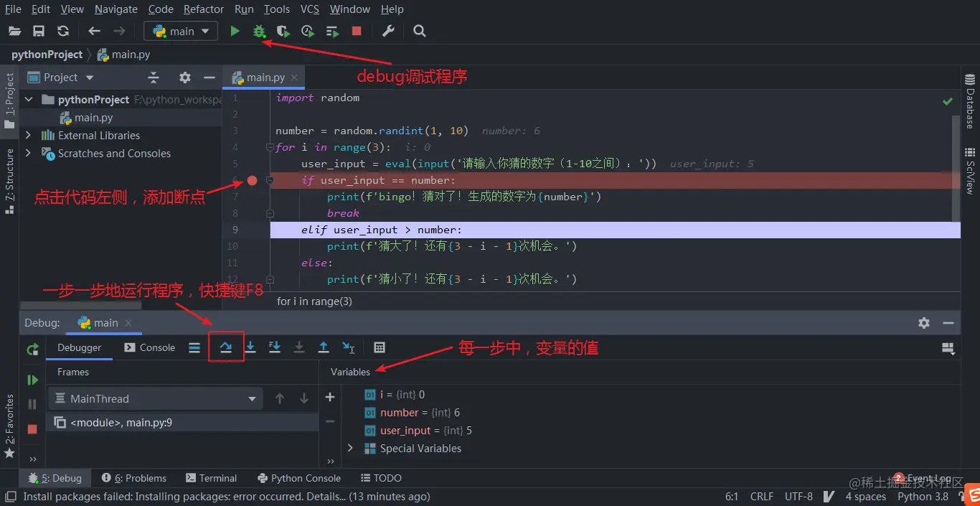
Task: Run main with coverage icon
Action: coord(283,31)
